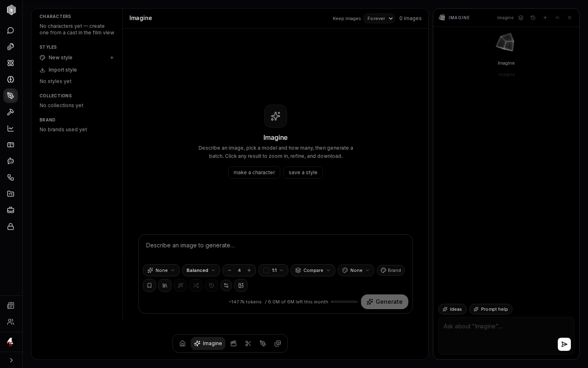Open the folder icon in left sidebar
Screen dimensions: 588x368
click(x=11, y=194)
